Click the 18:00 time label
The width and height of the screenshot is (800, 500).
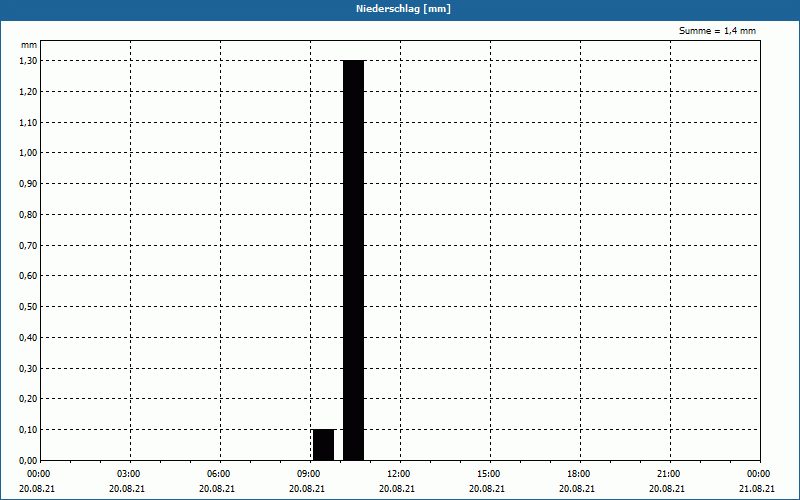[x=579, y=474]
